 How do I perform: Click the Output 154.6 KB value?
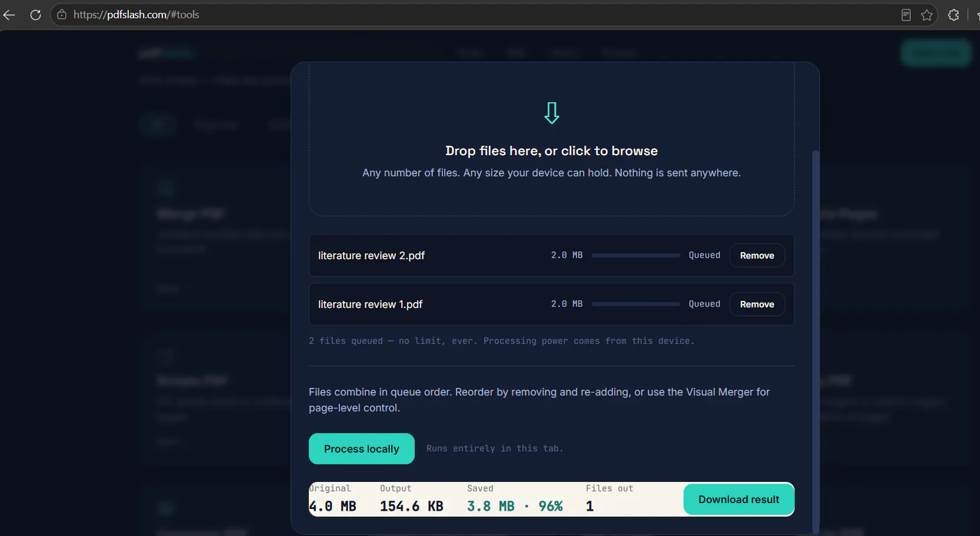pos(412,506)
